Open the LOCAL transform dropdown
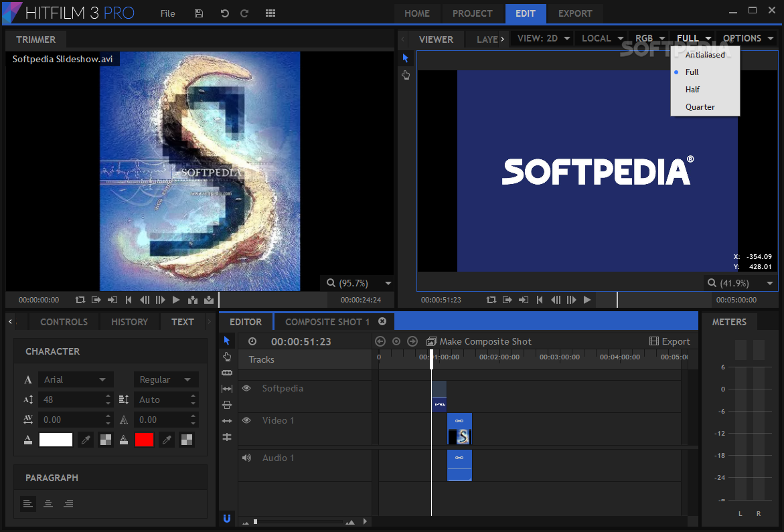 603,38
